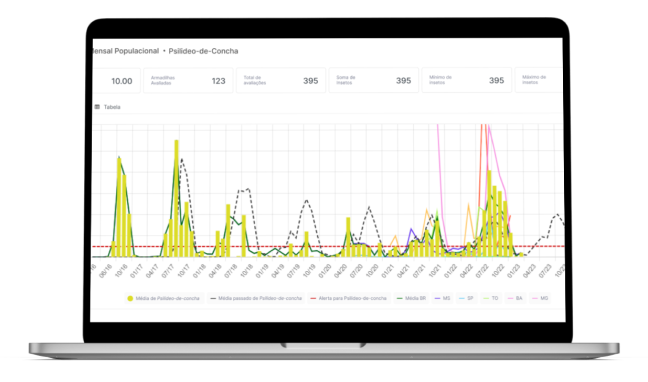
Task: Select the Armadilhas Avaliadas 123 card
Action: point(188,81)
